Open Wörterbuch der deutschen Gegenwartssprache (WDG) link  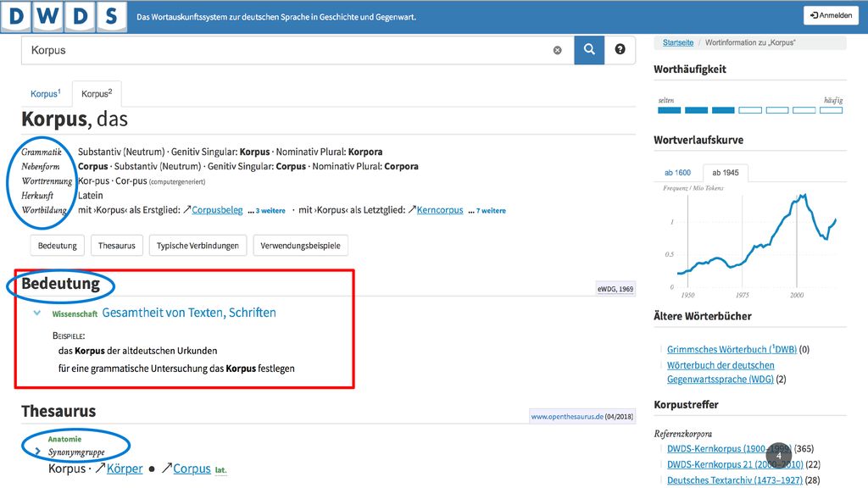(721, 373)
